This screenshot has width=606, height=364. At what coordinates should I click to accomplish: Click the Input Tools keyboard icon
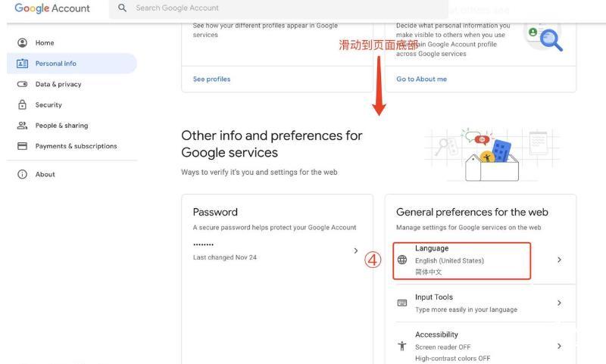[x=402, y=303]
